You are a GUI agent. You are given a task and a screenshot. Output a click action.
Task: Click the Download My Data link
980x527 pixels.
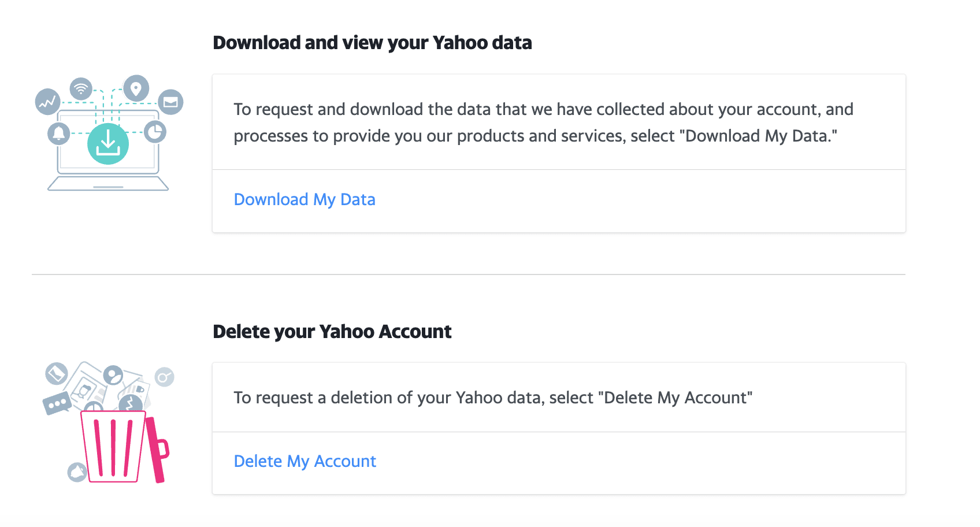305,199
